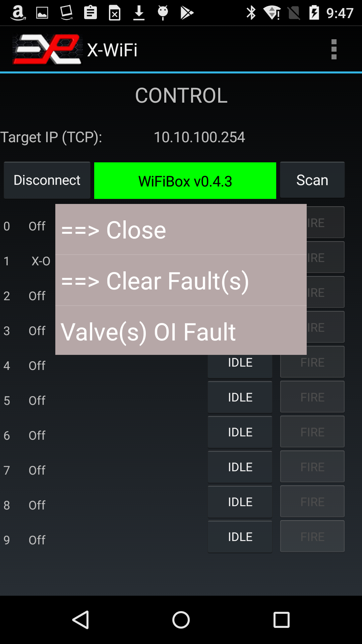Toggle the IDLE button for channel 9

coord(240,537)
